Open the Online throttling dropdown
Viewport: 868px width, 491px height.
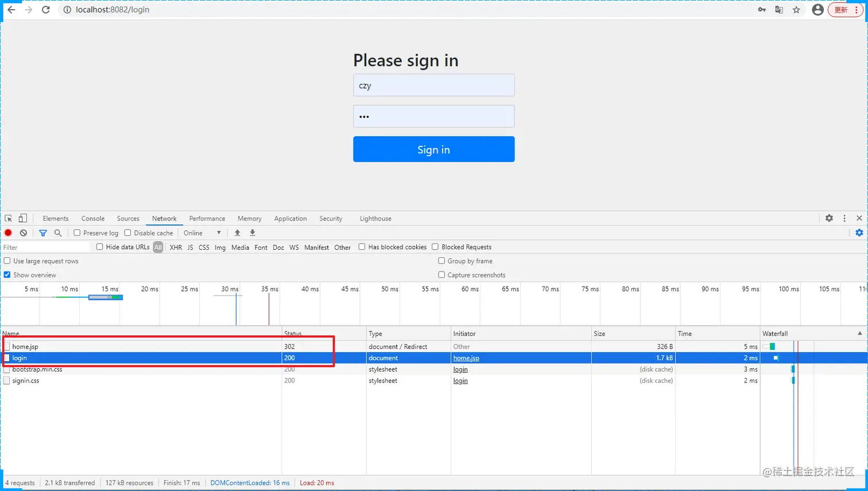click(203, 233)
